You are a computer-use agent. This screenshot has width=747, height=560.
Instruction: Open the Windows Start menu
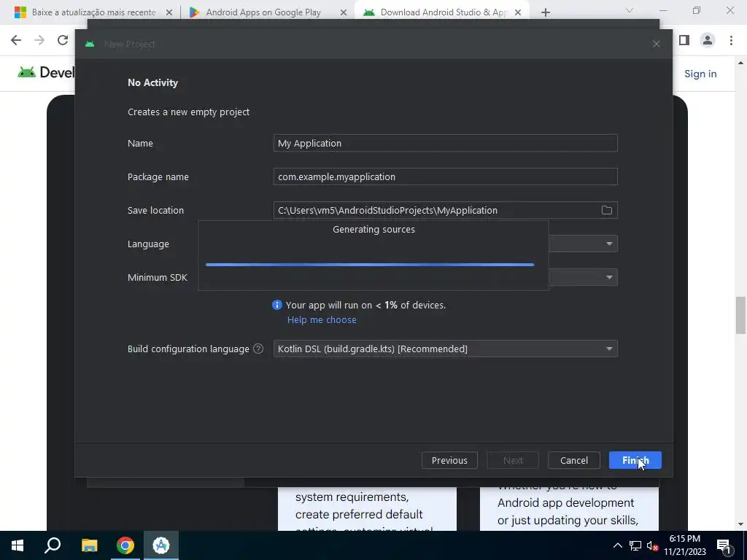pos(18,545)
